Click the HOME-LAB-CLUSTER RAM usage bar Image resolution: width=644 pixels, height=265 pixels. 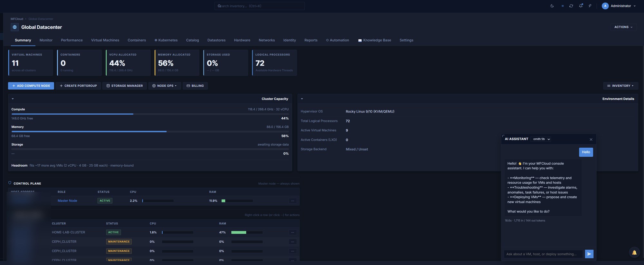tap(247, 232)
